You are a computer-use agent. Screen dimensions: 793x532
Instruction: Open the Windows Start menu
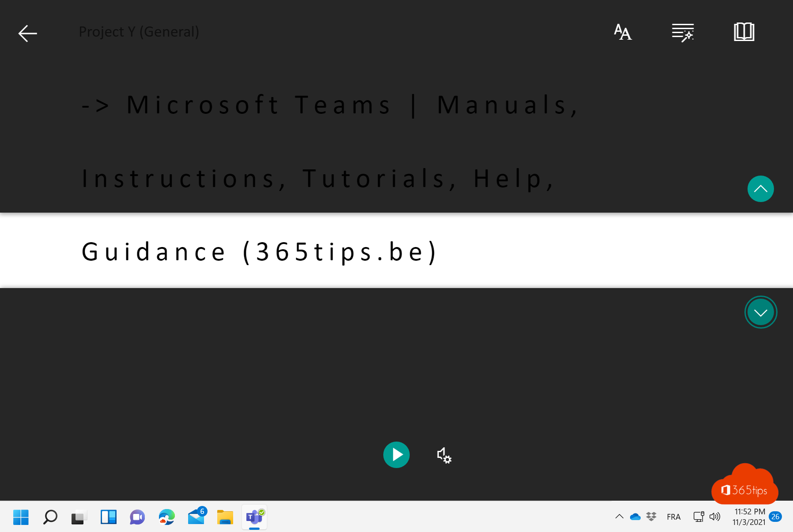(21, 517)
